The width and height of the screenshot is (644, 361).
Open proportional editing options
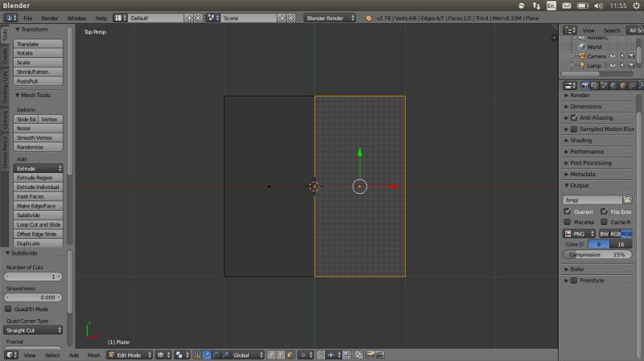(x=307, y=355)
